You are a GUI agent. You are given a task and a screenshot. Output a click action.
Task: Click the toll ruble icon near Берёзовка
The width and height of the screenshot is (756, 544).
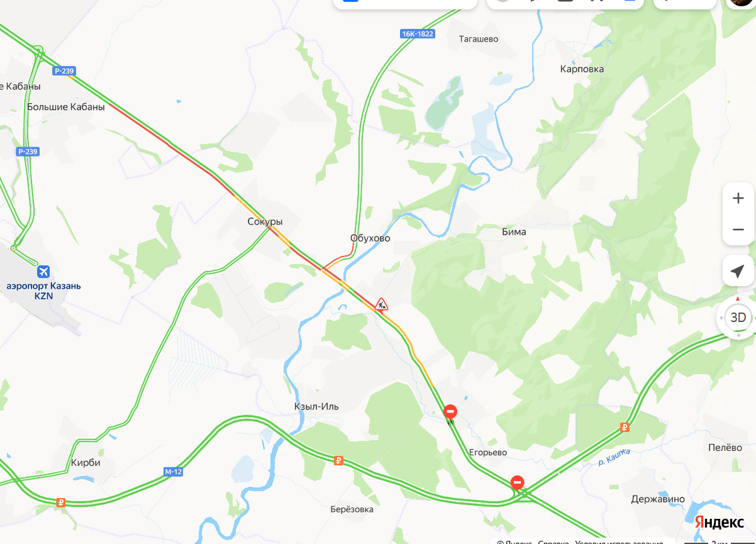pyautogui.click(x=338, y=460)
